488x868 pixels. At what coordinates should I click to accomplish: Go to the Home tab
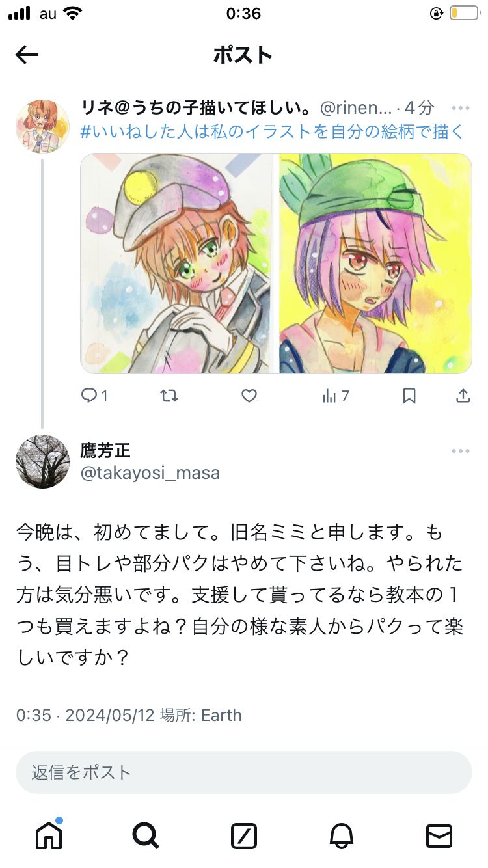point(49,835)
